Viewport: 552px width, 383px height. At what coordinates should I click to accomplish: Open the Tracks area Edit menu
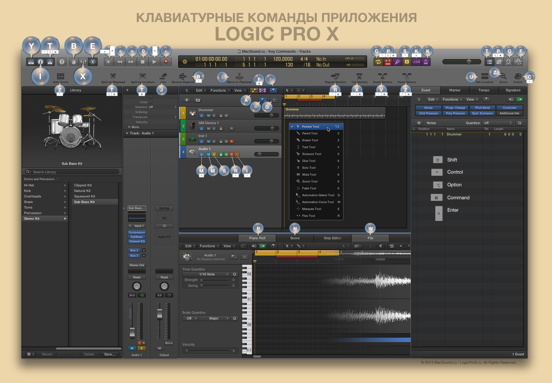coord(200,90)
